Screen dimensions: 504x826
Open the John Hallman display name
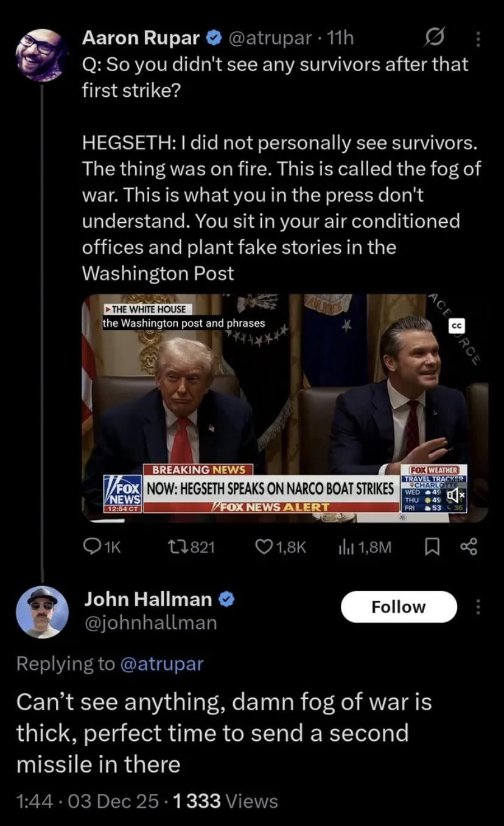tap(148, 599)
